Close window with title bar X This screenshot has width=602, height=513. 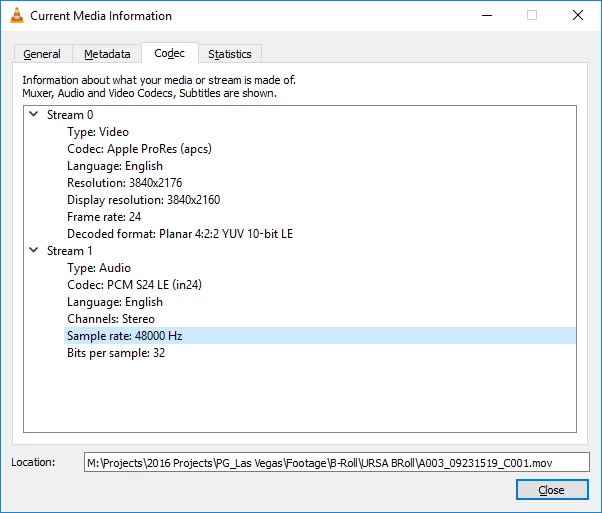[x=577, y=15]
